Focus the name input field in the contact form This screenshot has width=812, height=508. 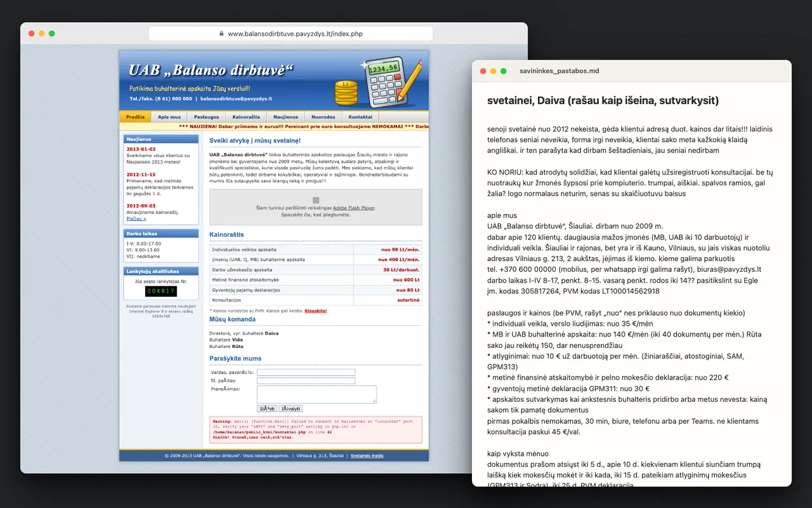pos(306,372)
